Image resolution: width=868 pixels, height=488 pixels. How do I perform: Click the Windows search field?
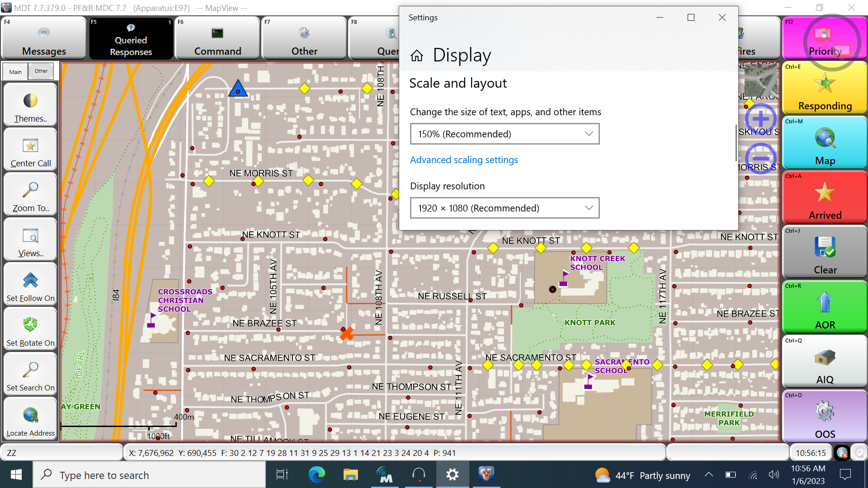point(149,475)
